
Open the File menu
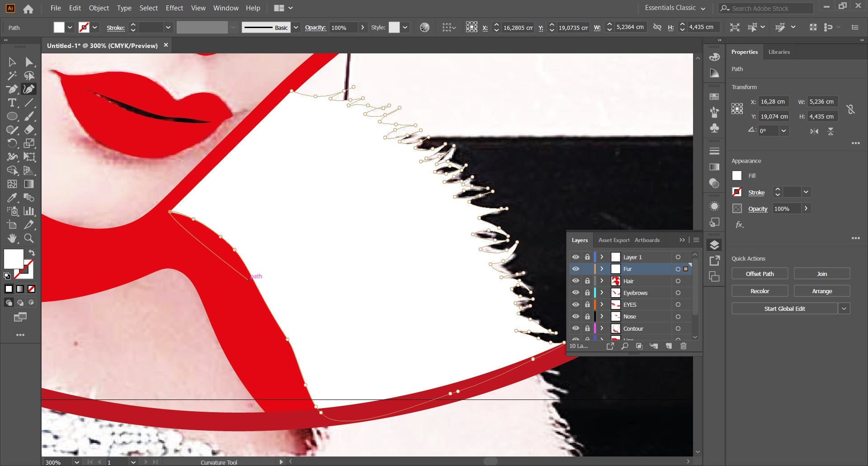(x=56, y=8)
